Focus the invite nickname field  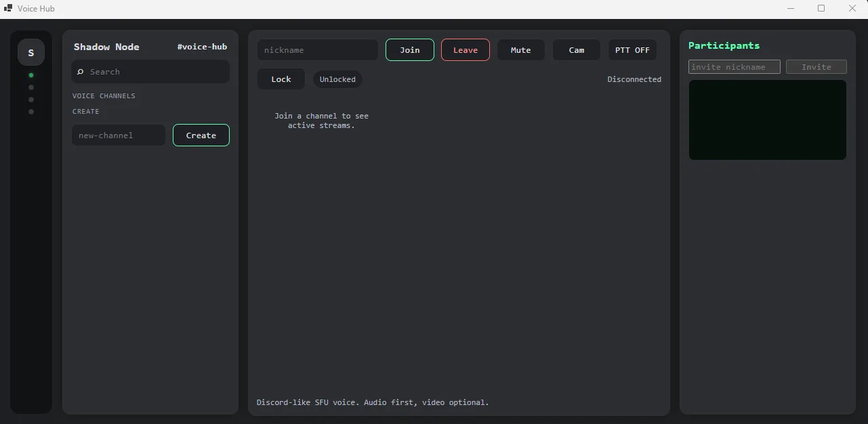point(735,67)
